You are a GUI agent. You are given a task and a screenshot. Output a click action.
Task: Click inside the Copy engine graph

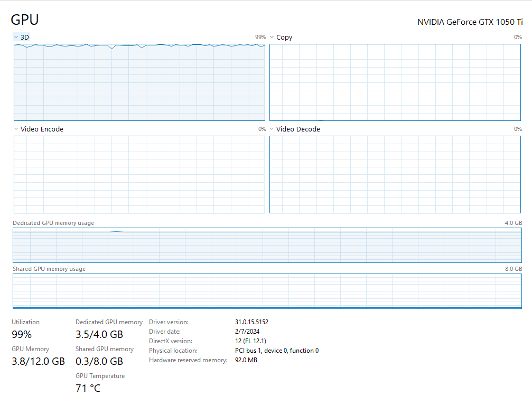[x=395, y=82]
